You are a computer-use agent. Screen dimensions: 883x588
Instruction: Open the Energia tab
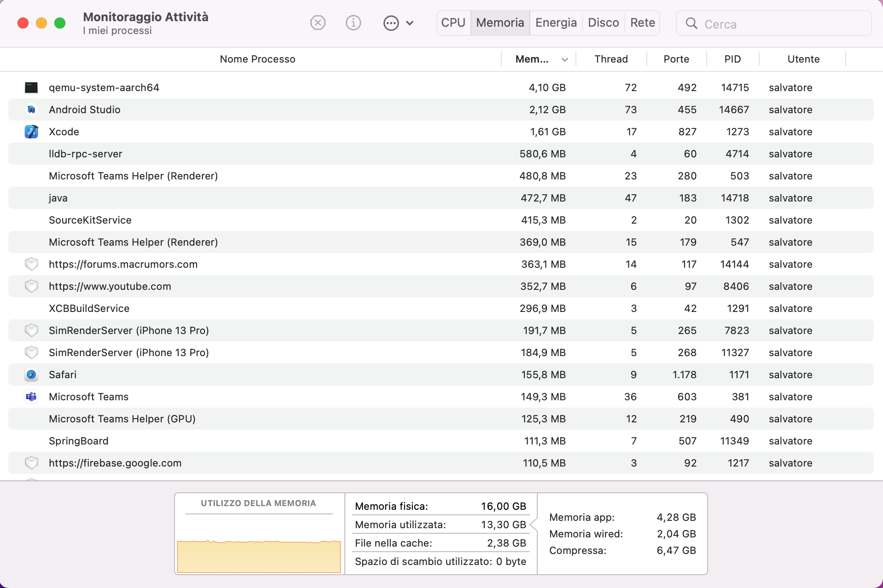point(556,23)
